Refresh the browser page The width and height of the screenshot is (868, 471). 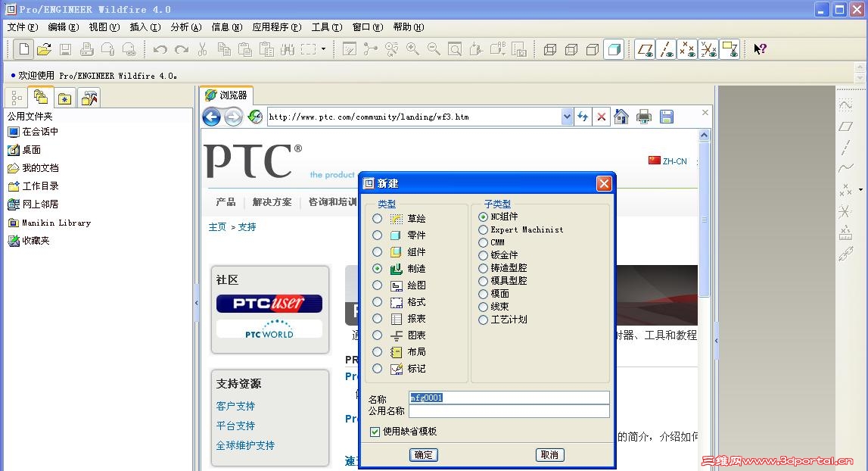coord(583,117)
